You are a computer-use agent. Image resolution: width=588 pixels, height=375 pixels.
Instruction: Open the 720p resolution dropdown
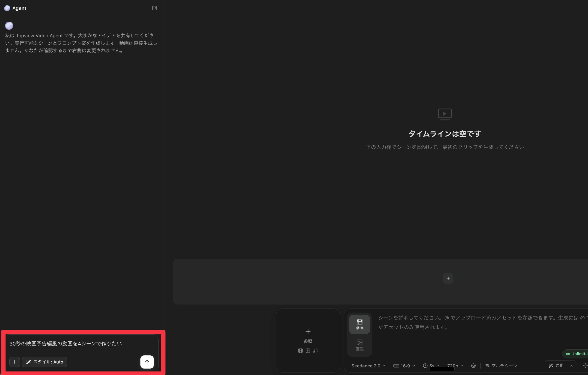pyautogui.click(x=455, y=366)
